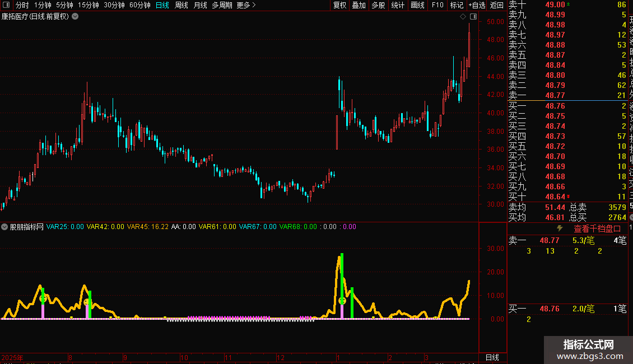This screenshot has width=633, height=364.
Task: Click 总卖 volume 3579
Action: [617, 207]
